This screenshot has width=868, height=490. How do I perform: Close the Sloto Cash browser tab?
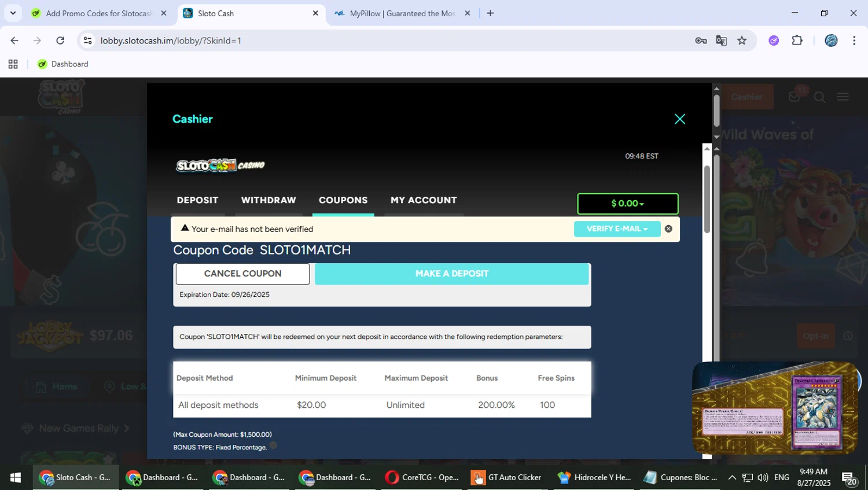pos(315,13)
